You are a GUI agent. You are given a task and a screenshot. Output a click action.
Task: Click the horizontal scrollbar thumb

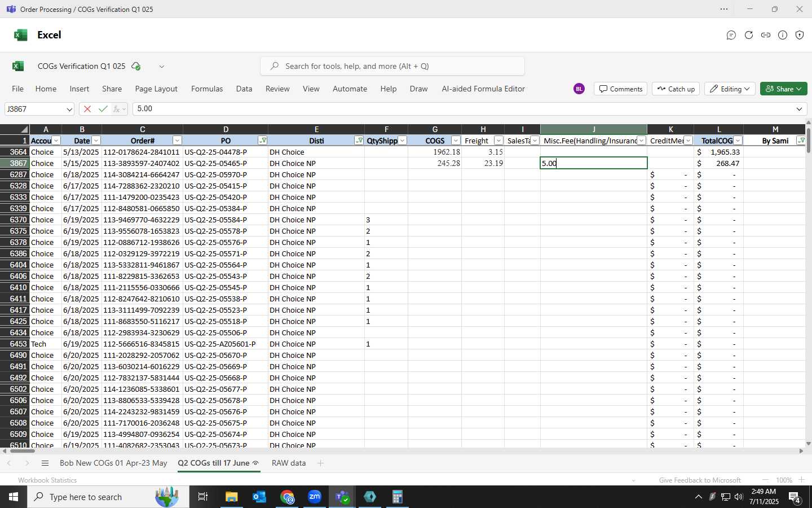tap(23, 450)
